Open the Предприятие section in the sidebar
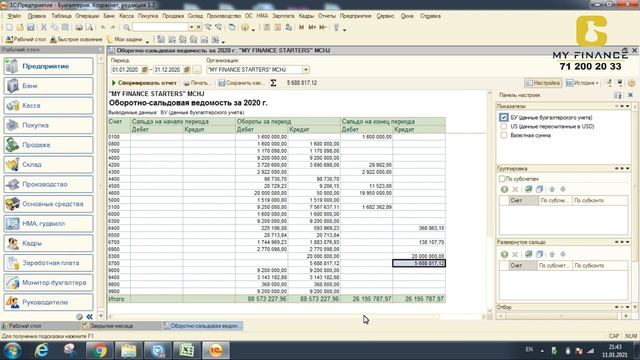The width and height of the screenshot is (640, 360). tap(49, 66)
